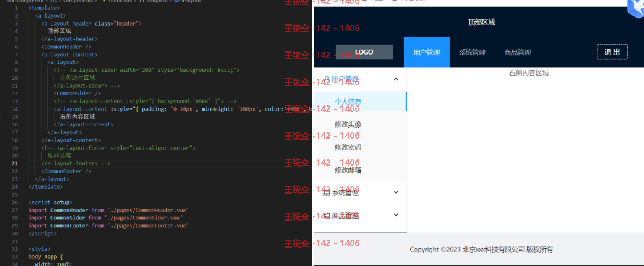The width and height of the screenshot is (644, 266).
Task: Expand the 系统管理 sidebar group chevron
Action: [x=396, y=192]
